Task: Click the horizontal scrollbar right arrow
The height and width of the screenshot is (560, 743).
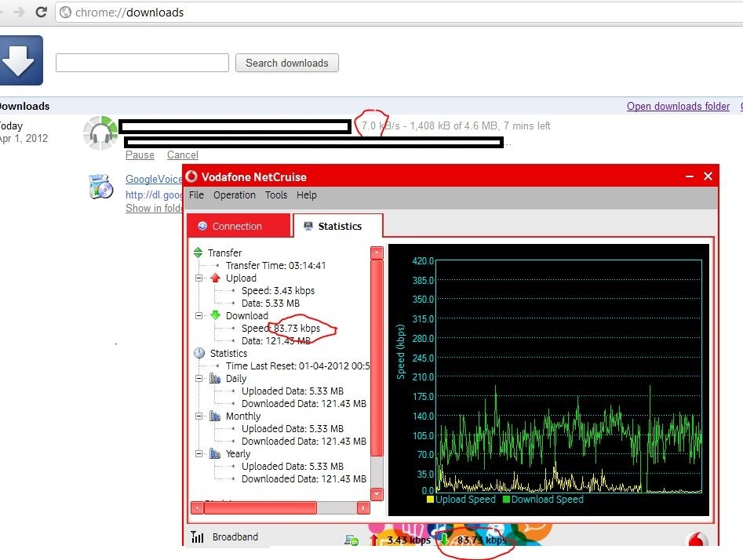Action: [363, 508]
